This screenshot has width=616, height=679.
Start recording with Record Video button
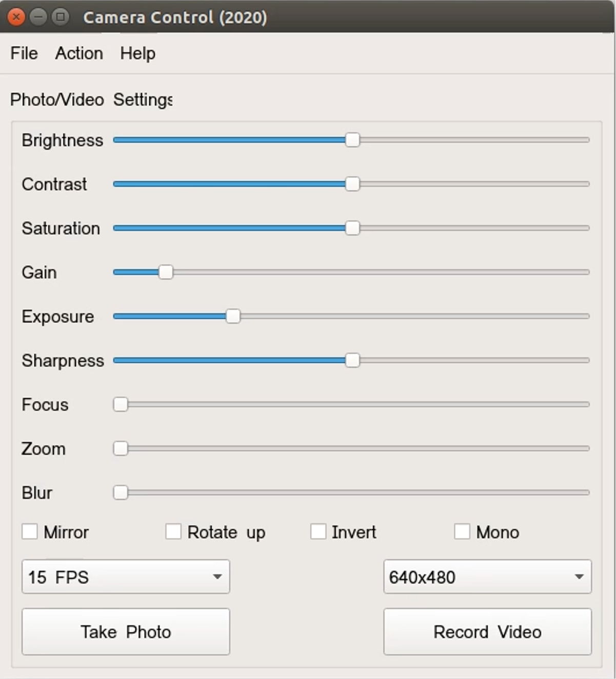(487, 632)
